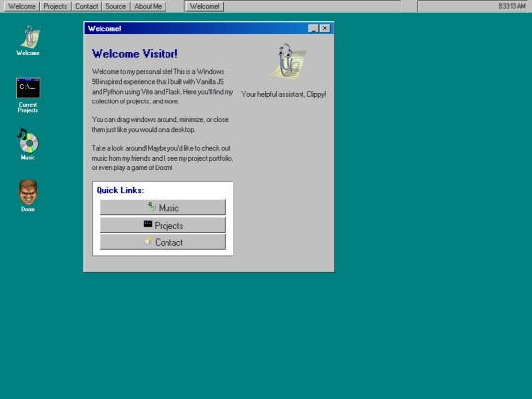Viewport: 532px width, 399px height.
Task: Click the 'Welcome Visitor!' heading
Action: point(135,54)
